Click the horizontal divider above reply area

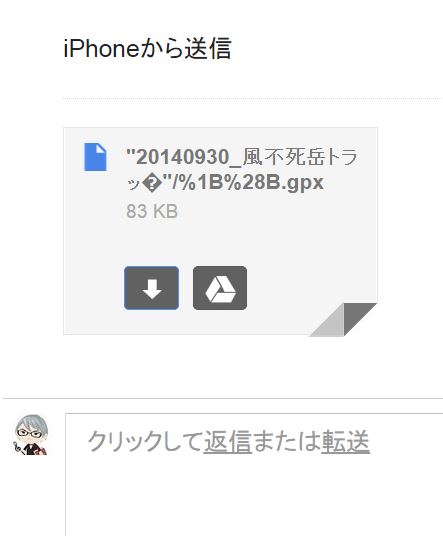(223, 398)
